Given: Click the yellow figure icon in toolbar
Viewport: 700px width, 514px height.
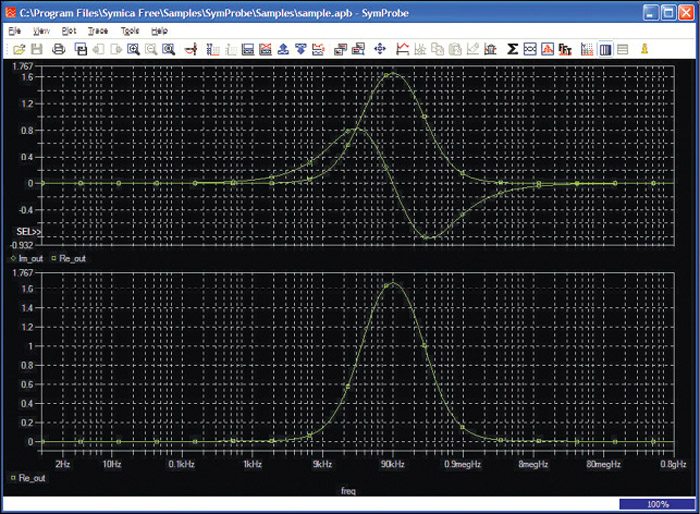Looking at the screenshot, I should (645, 48).
